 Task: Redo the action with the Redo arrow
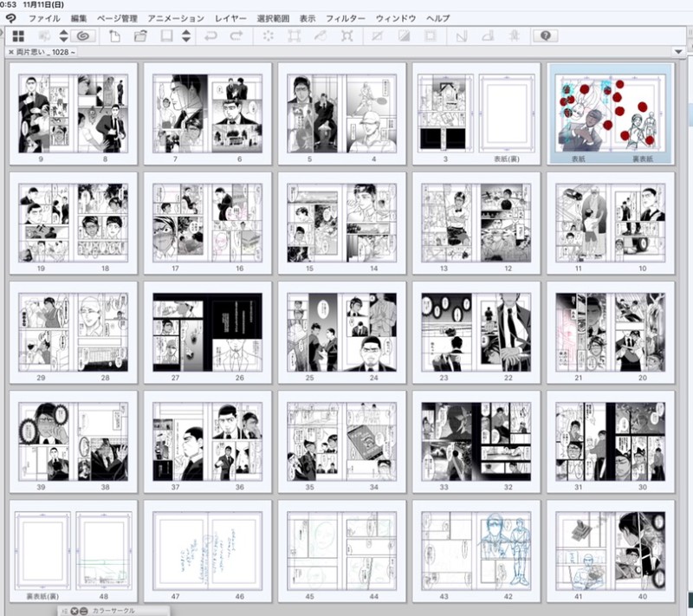coord(236,36)
